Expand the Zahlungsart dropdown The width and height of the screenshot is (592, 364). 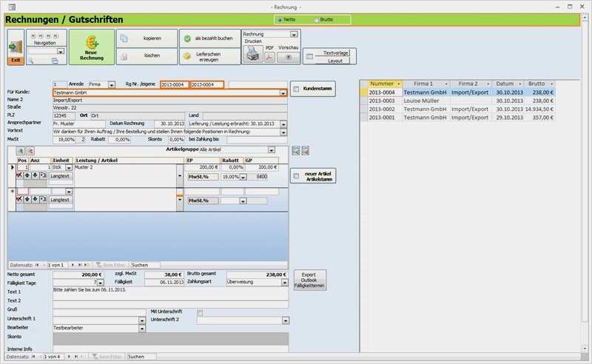tap(285, 282)
